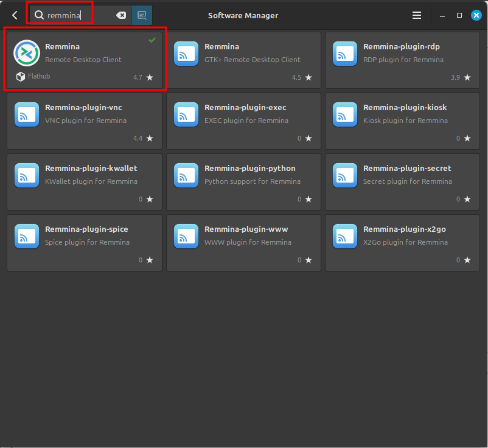Open Remmina-plugin-www package icon
The height and width of the screenshot is (448, 488).
tap(186, 236)
